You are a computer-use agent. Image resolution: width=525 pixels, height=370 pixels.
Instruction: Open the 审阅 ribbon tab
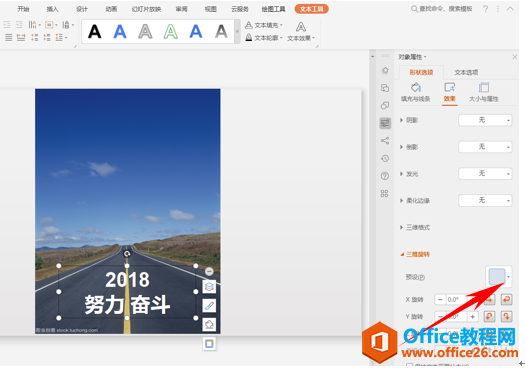coord(181,9)
